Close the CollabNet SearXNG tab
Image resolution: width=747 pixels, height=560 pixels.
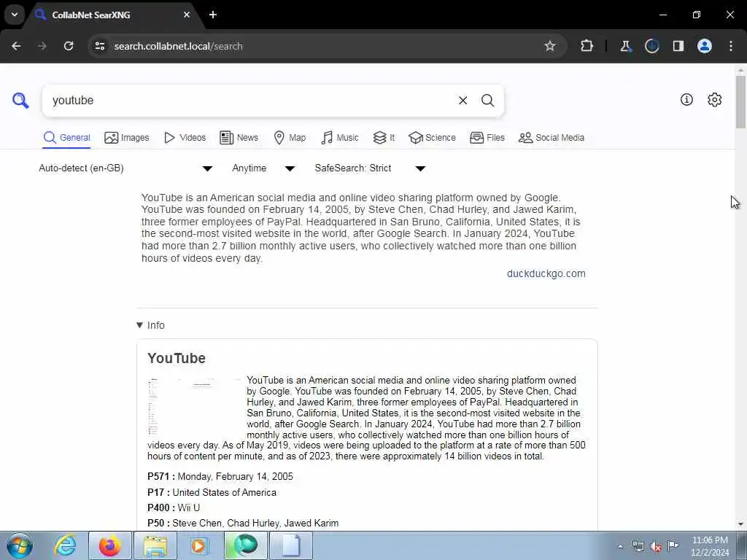[187, 15]
